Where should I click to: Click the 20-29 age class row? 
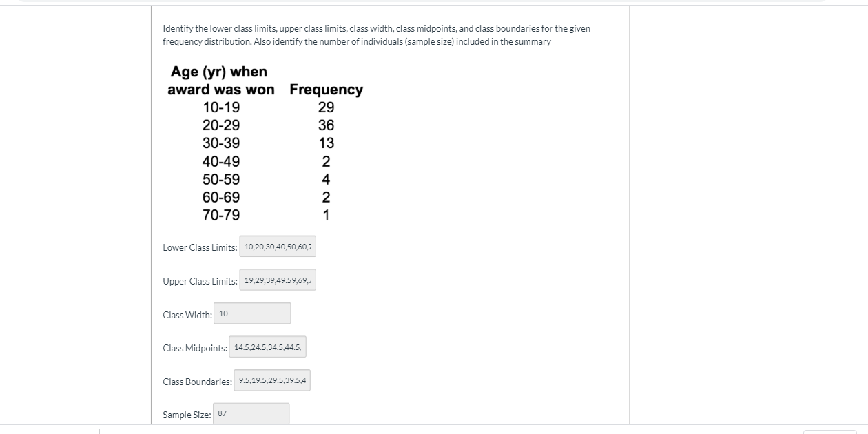point(221,125)
